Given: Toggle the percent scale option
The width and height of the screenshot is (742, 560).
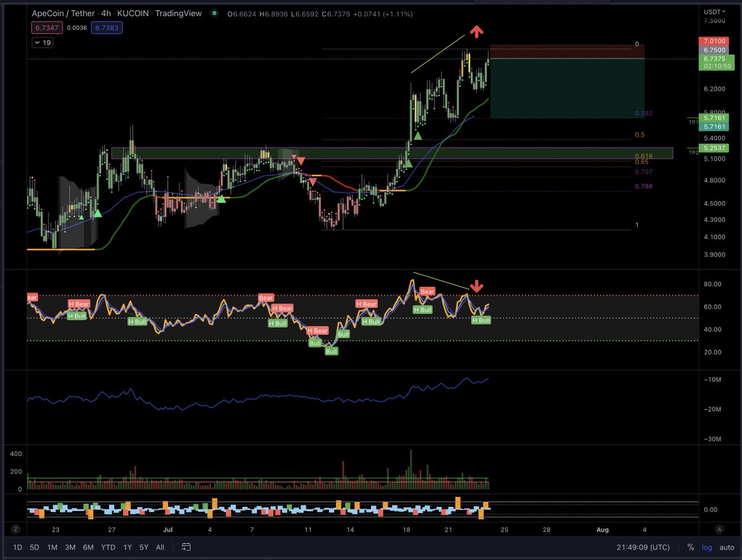Looking at the screenshot, I should coord(690,548).
